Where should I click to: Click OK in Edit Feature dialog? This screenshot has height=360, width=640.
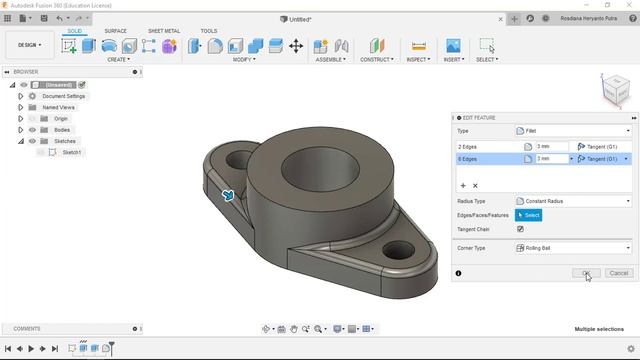click(x=586, y=273)
